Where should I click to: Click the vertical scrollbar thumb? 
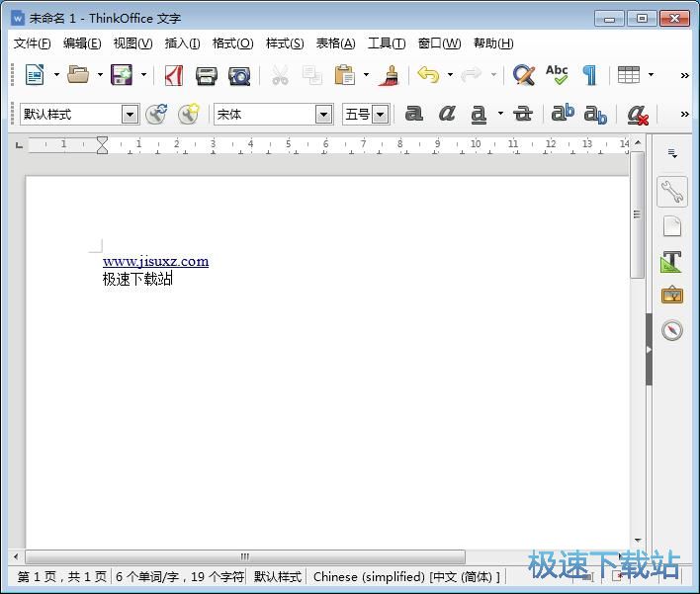(638, 227)
